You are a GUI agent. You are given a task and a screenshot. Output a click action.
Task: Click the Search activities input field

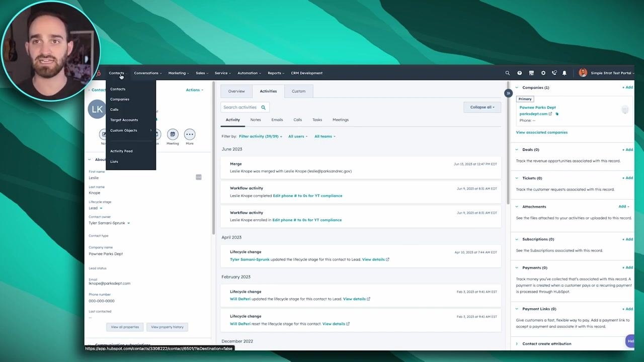point(245,107)
